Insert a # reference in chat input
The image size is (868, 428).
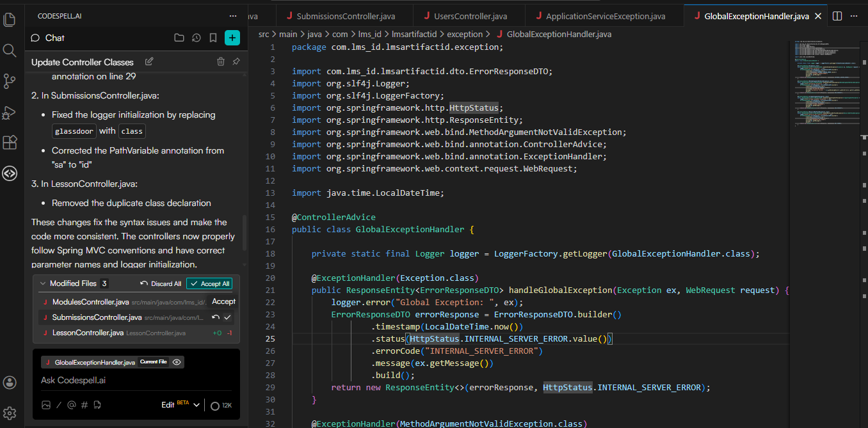(x=84, y=405)
